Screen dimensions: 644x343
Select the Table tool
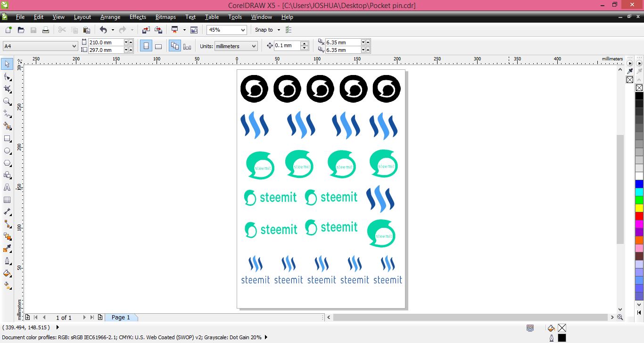click(7, 200)
